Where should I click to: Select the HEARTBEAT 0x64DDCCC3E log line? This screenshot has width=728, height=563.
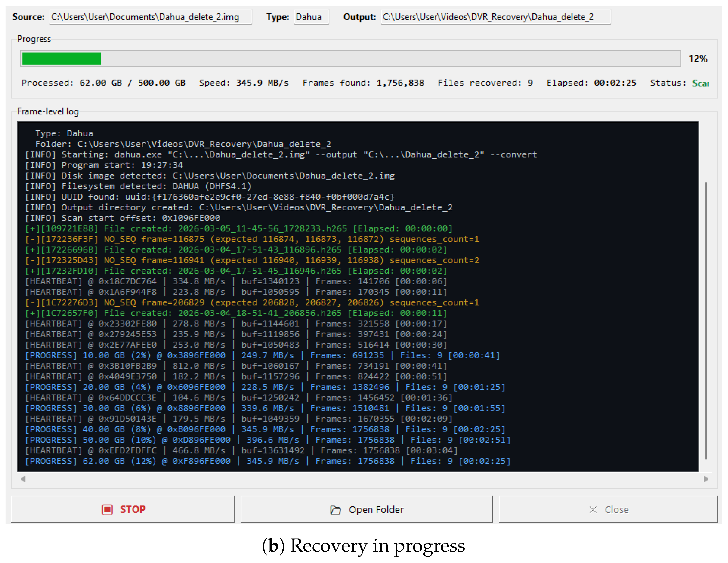pyautogui.click(x=239, y=398)
